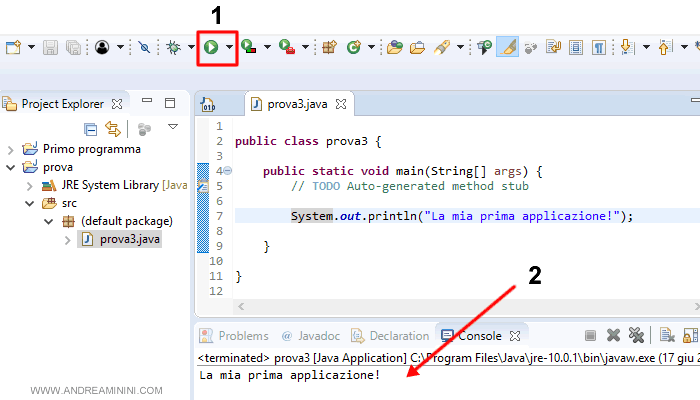700x400 pixels.
Task: Toggle Link with Editor in Project Explorer
Action: (113, 128)
